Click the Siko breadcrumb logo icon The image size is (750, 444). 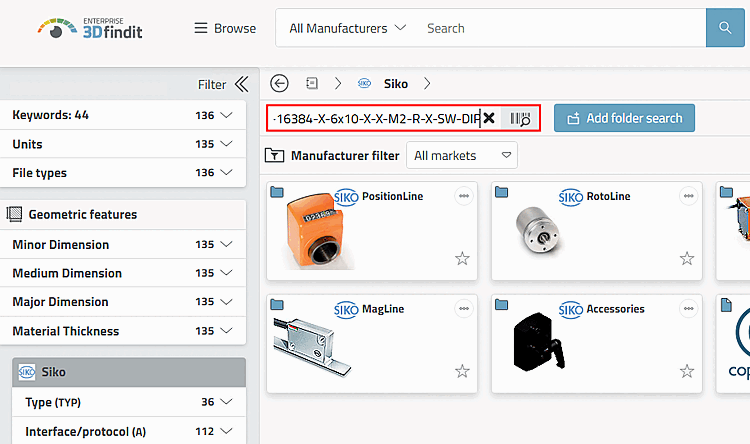364,83
